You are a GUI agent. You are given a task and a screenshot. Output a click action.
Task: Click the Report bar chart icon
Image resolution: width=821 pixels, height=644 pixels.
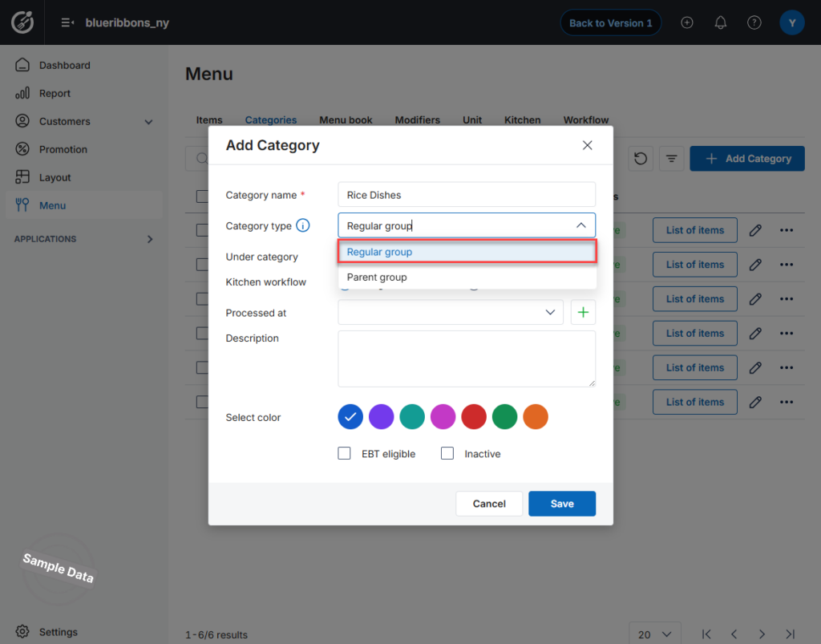tap(22, 93)
